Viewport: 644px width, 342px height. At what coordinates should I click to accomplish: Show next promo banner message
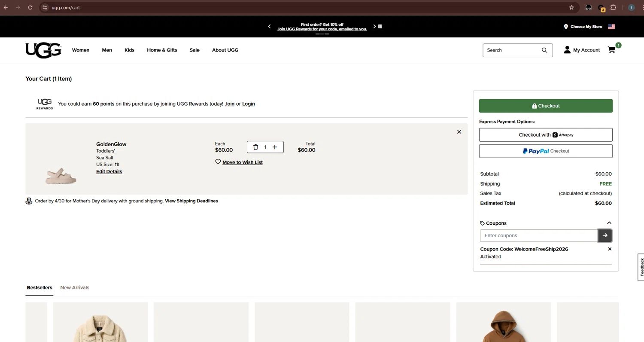coord(374,26)
